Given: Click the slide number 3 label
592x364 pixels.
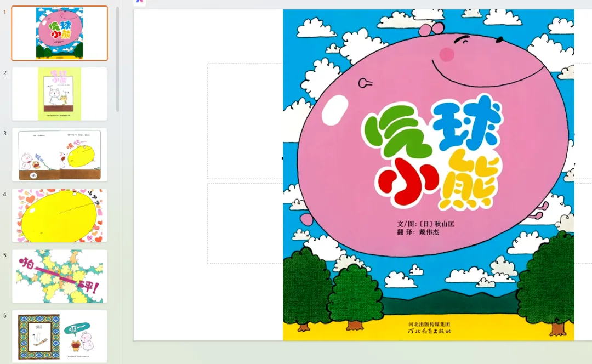Looking at the screenshot, I should tap(5, 133).
